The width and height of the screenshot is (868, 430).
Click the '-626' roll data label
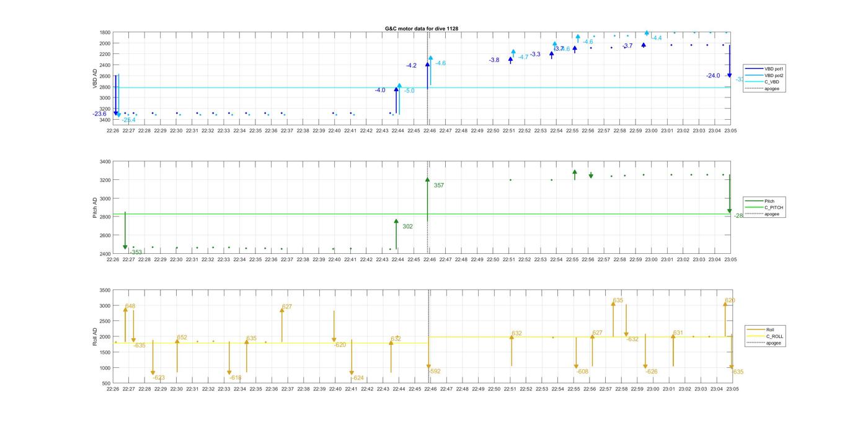[x=651, y=372]
